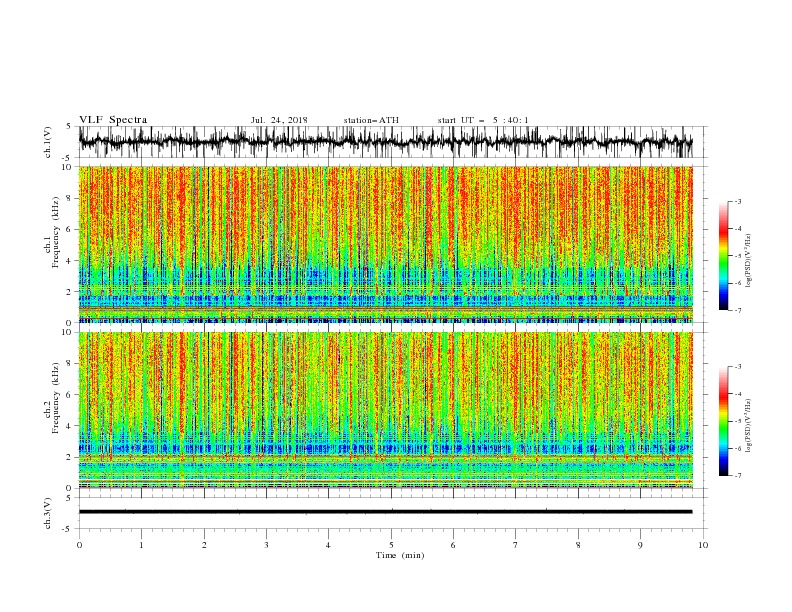The height and width of the screenshot is (612, 792).
Task: Click time axis tick label "9"
Action: coord(640,545)
